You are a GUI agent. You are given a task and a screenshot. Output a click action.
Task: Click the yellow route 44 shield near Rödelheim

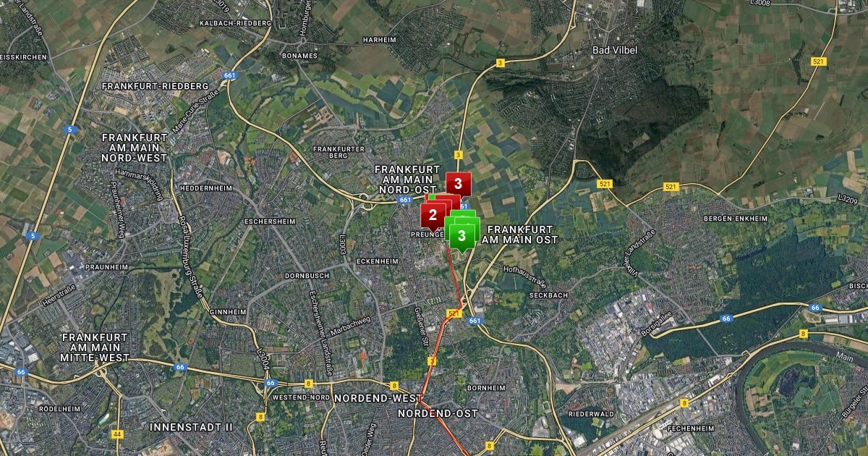point(116,434)
